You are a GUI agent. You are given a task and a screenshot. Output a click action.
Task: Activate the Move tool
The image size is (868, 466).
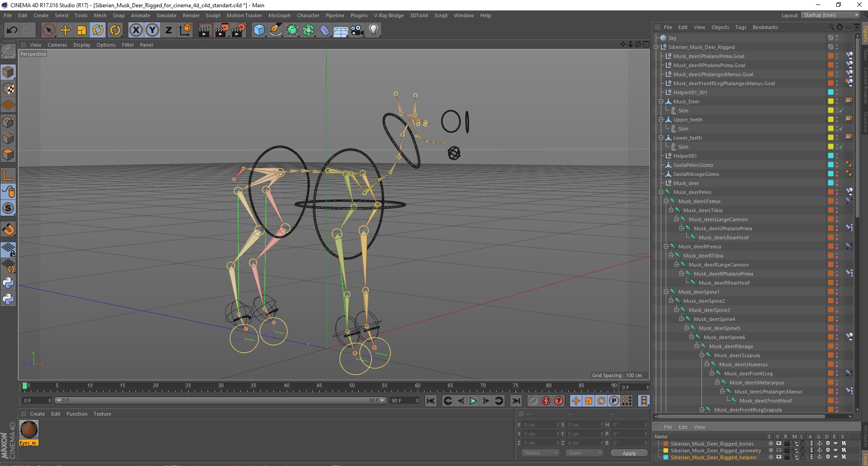point(65,30)
